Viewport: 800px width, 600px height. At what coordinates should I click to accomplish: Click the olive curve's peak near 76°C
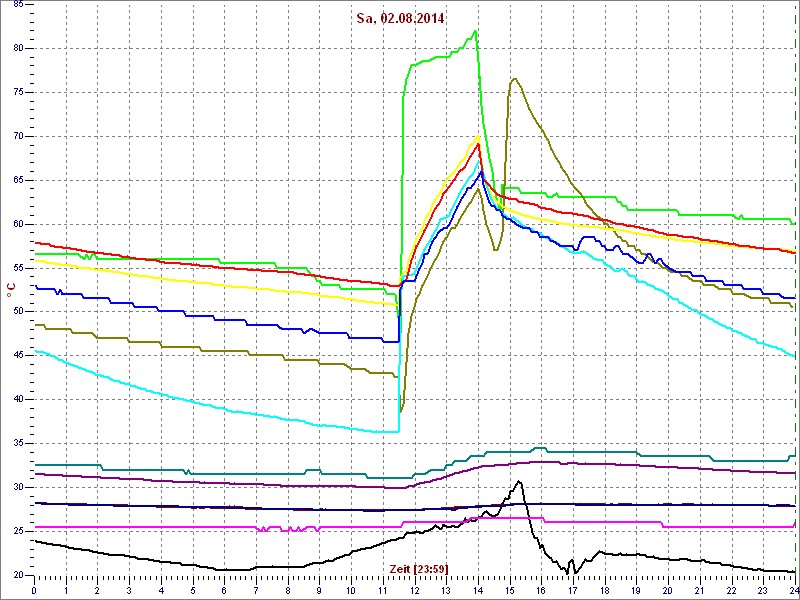(x=514, y=79)
